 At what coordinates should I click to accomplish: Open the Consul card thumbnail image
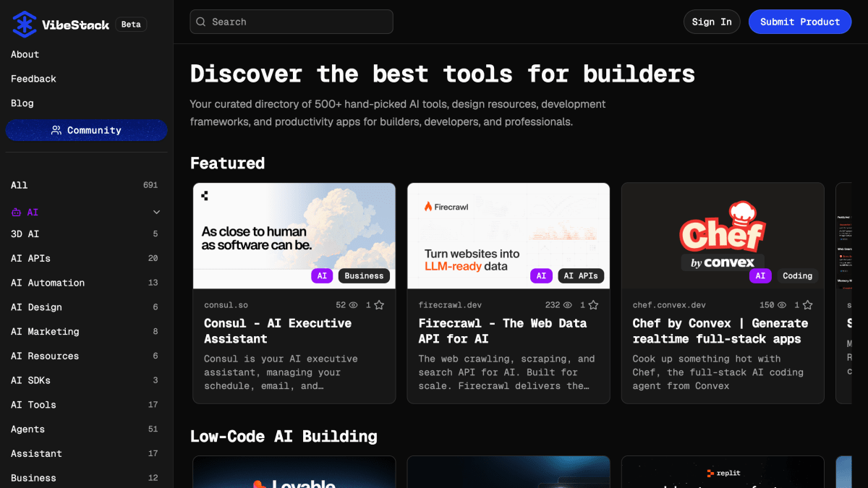(x=294, y=236)
